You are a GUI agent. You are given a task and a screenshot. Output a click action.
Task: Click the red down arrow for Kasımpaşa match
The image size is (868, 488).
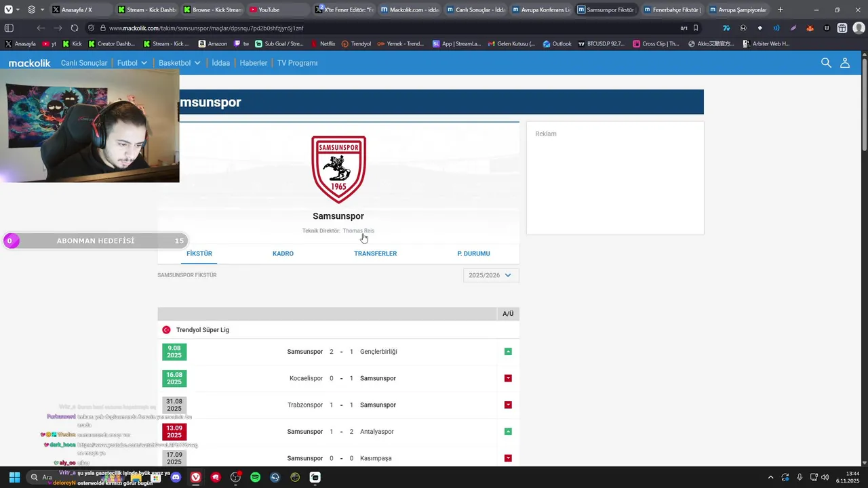(x=508, y=458)
